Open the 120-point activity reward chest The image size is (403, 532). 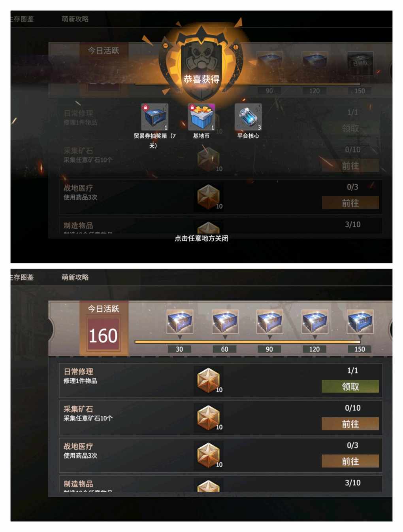(315, 322)
